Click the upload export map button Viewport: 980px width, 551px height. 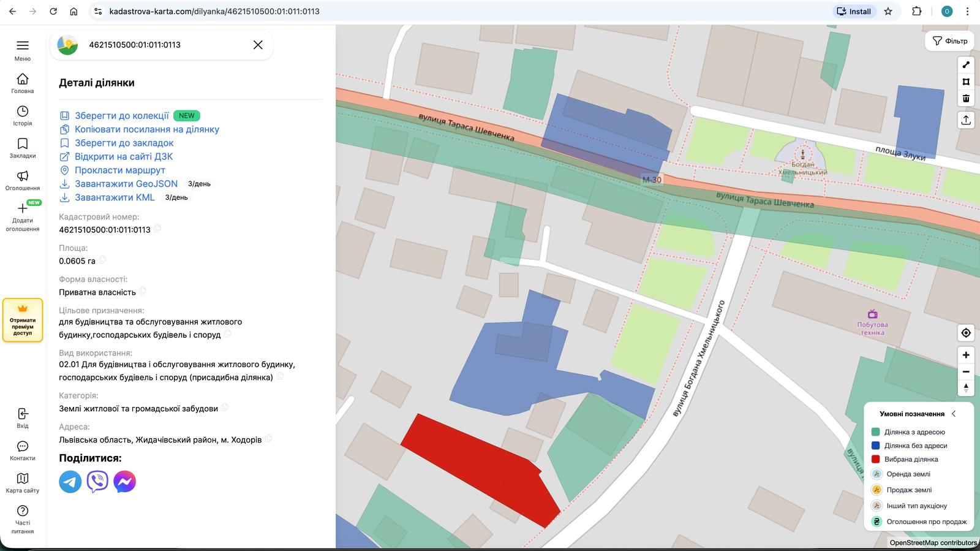(x=966, y=120)
